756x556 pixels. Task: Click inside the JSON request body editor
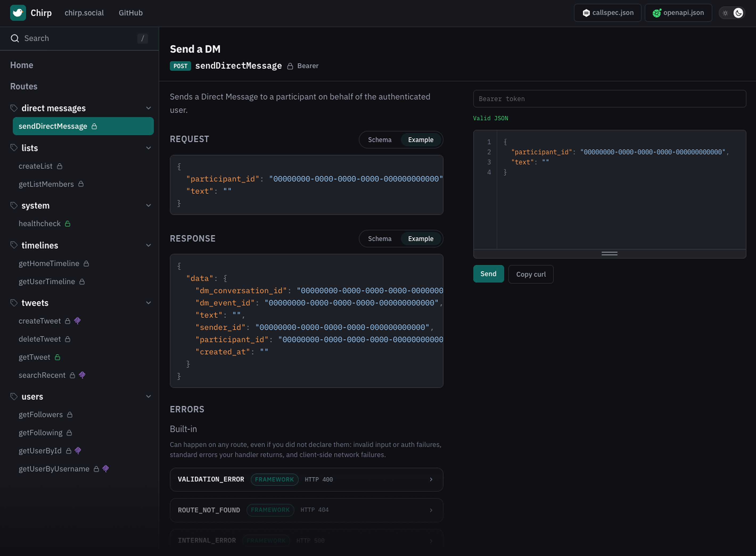621,189
